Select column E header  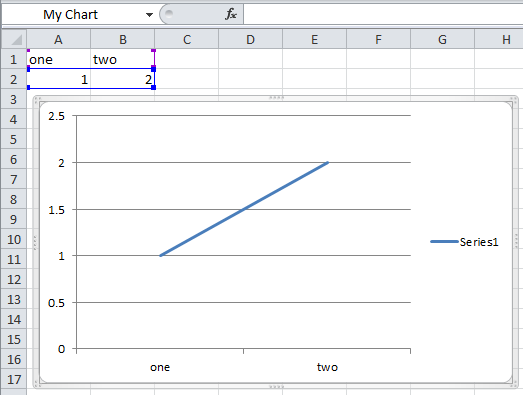click(315, 39)
